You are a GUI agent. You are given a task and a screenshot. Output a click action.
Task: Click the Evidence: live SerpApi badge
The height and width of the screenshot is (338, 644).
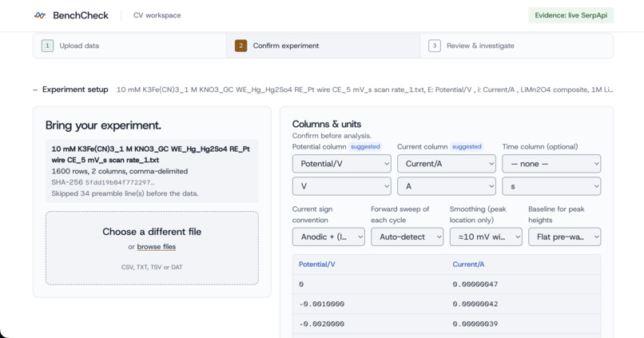click(x=571, y=15)
